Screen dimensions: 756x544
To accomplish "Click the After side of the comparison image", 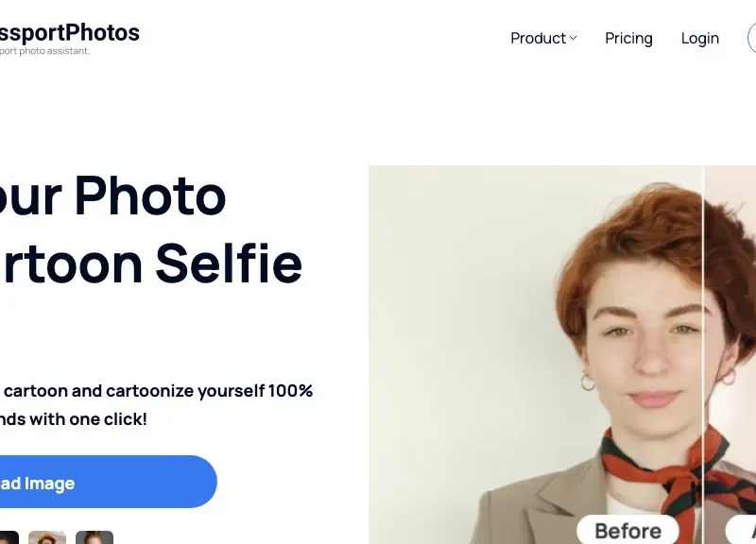I will pos(732,283).
